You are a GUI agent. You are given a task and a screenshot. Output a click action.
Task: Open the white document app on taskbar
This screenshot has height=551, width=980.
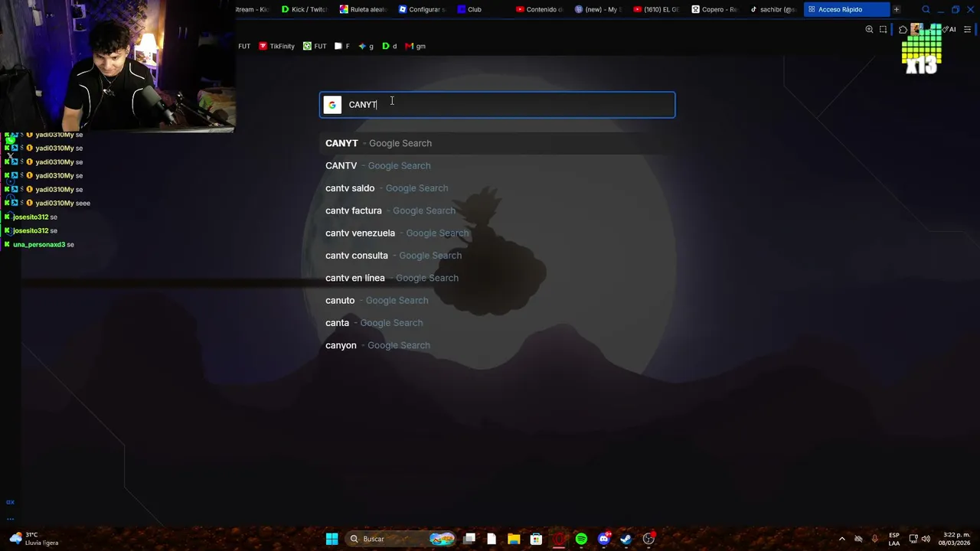pos(492,539)
